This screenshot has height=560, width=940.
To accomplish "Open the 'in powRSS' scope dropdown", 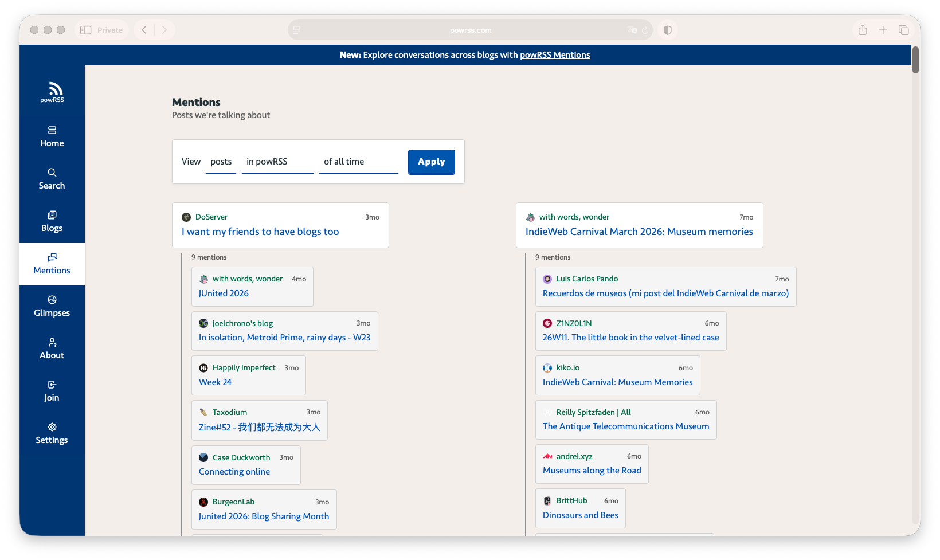I will click(x=277, y=162).
